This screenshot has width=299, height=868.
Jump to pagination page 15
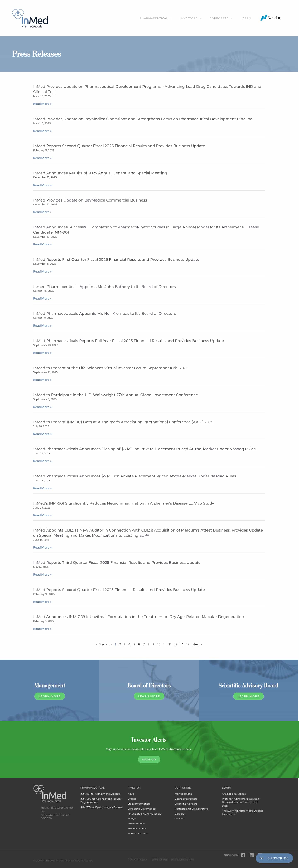188,644
